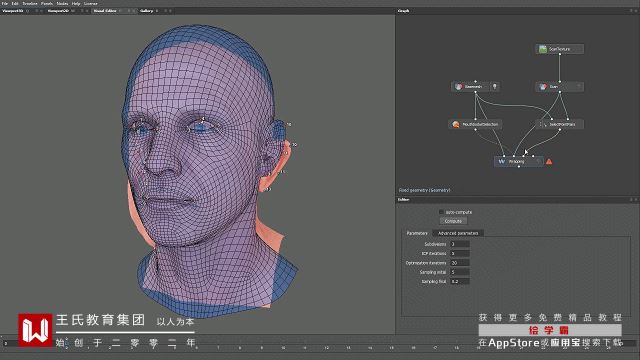
Task: Switch to the Gallery tab
Action: click(x=146, y=11)
